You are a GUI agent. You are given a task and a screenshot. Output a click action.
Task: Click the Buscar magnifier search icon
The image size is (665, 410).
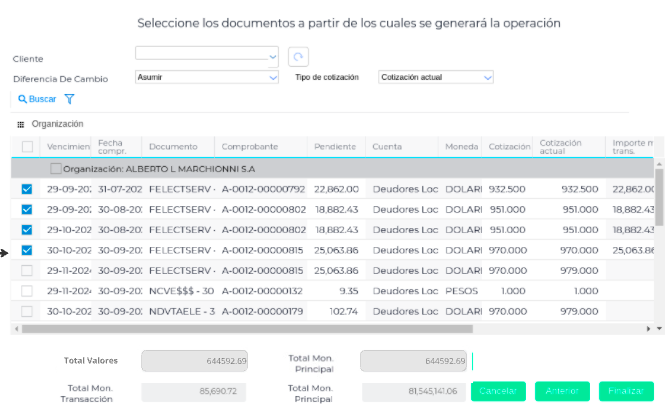(x=22, y=99)
